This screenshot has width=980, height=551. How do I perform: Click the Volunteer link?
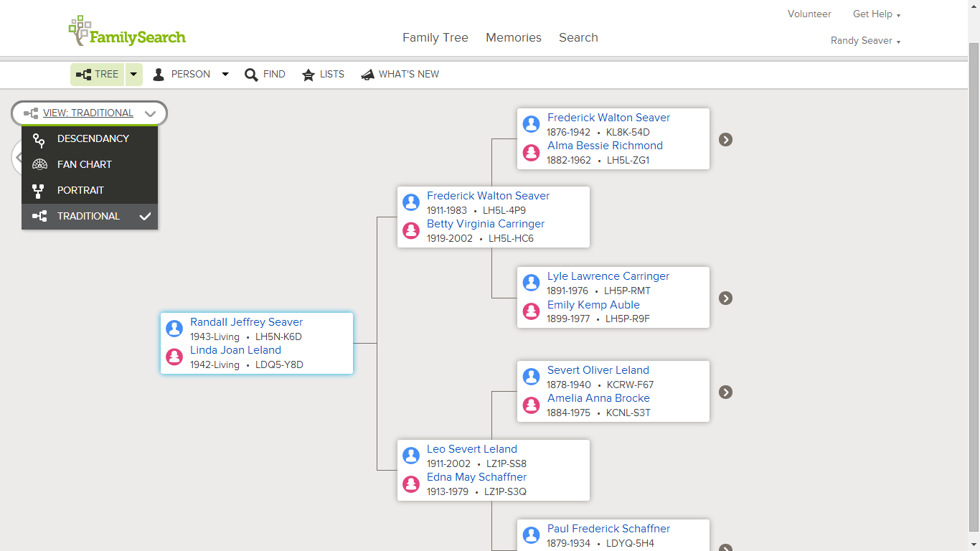809,14
